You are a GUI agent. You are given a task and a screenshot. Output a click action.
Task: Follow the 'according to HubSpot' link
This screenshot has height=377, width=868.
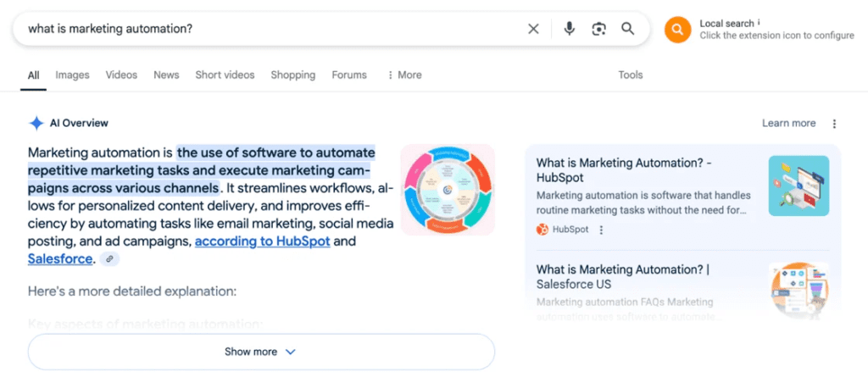point(263,241)
